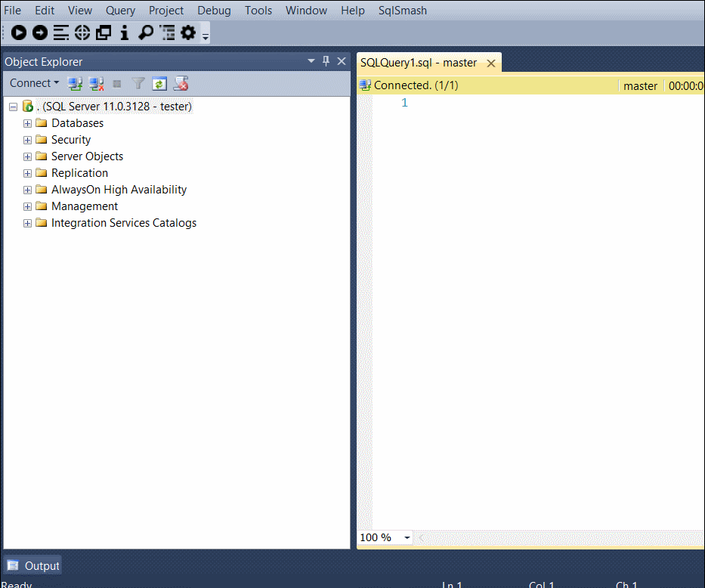
Task: Open the View menu
Action: pos(80,11)
